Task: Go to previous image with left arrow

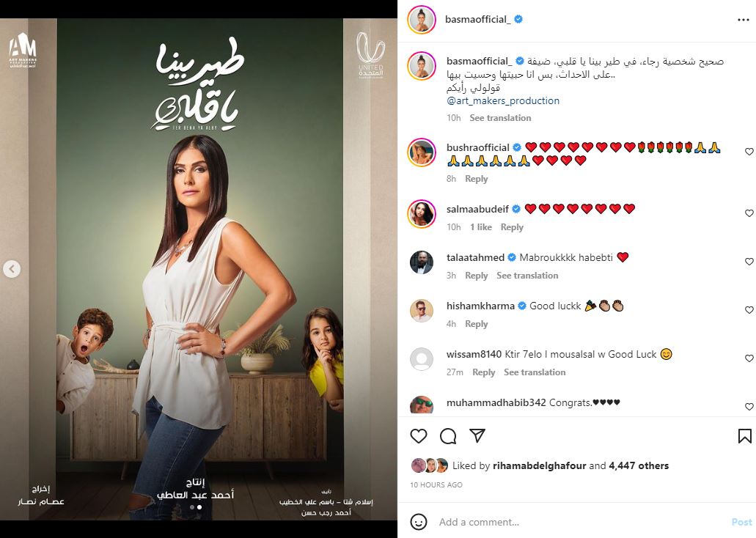Action: click(12, 268)
